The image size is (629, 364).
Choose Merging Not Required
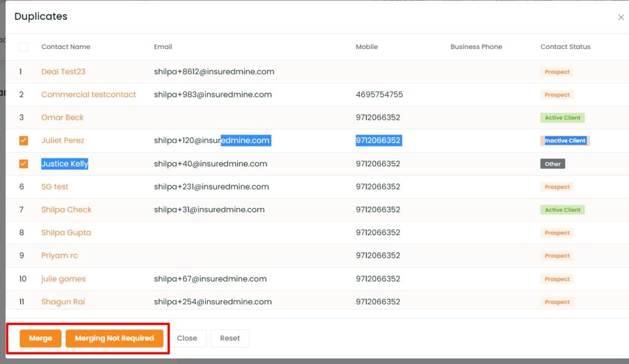pos(114,338)
